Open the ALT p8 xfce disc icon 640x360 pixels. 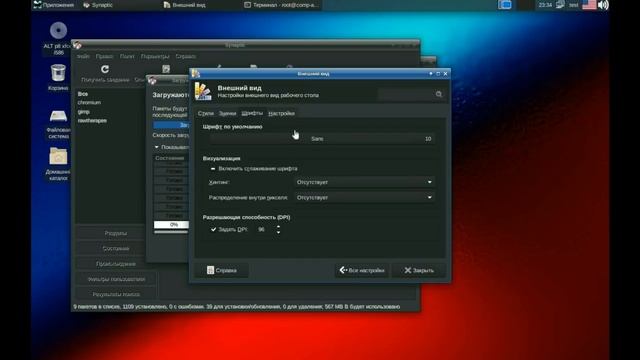pos(58,31)
